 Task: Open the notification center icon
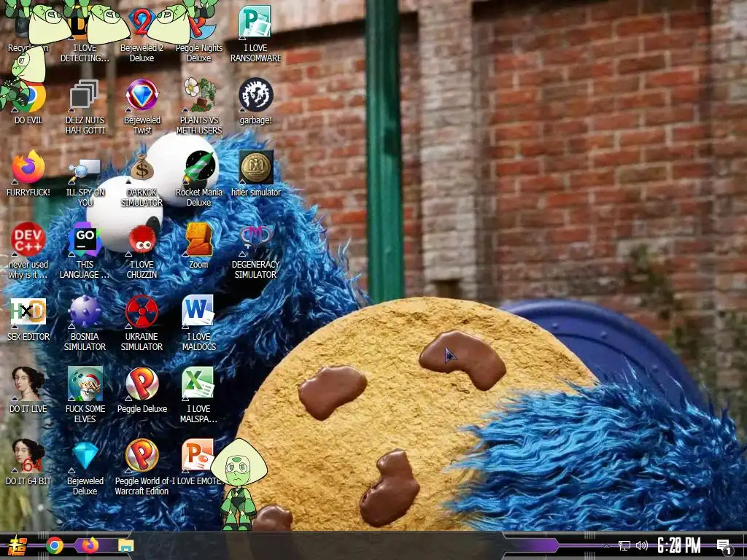pyautogui.click(x=724, y=546)
